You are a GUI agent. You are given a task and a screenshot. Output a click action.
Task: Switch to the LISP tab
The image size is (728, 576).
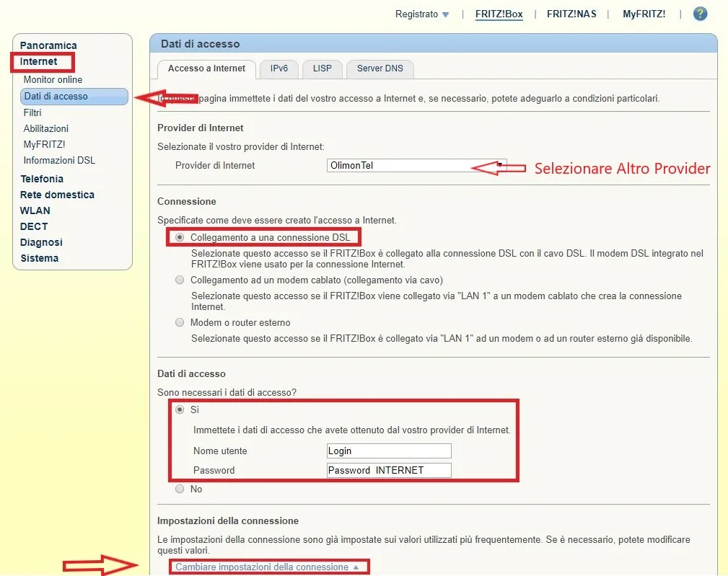coord(322,68)
